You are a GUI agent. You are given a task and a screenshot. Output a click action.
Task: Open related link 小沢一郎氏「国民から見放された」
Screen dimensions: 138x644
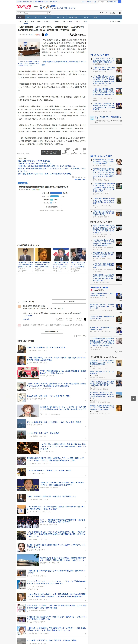44,174
